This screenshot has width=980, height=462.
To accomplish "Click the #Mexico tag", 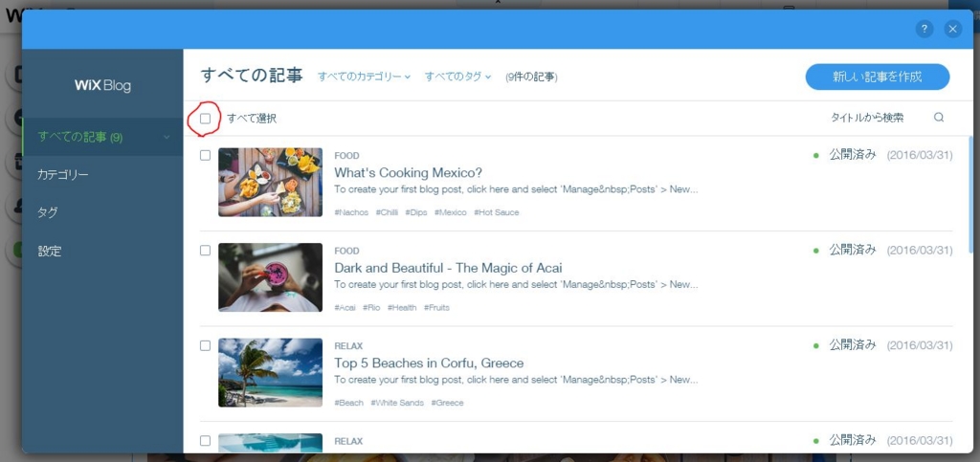I will point(451,212).
